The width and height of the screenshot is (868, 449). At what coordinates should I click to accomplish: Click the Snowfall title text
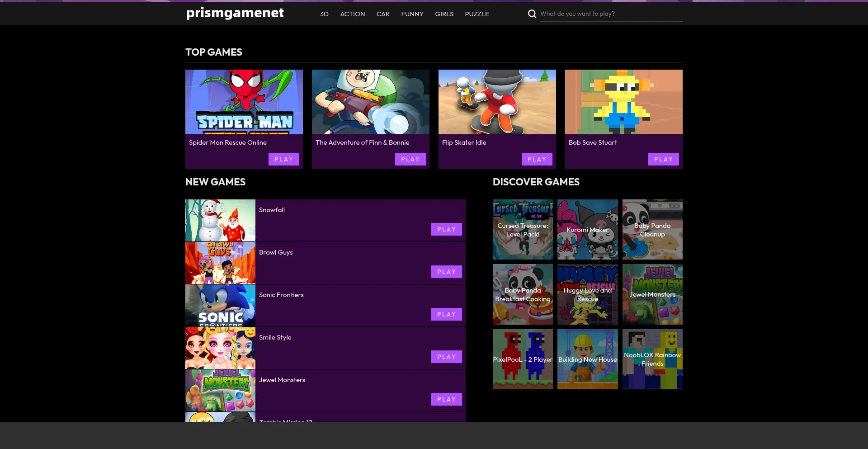click(272, 210)
